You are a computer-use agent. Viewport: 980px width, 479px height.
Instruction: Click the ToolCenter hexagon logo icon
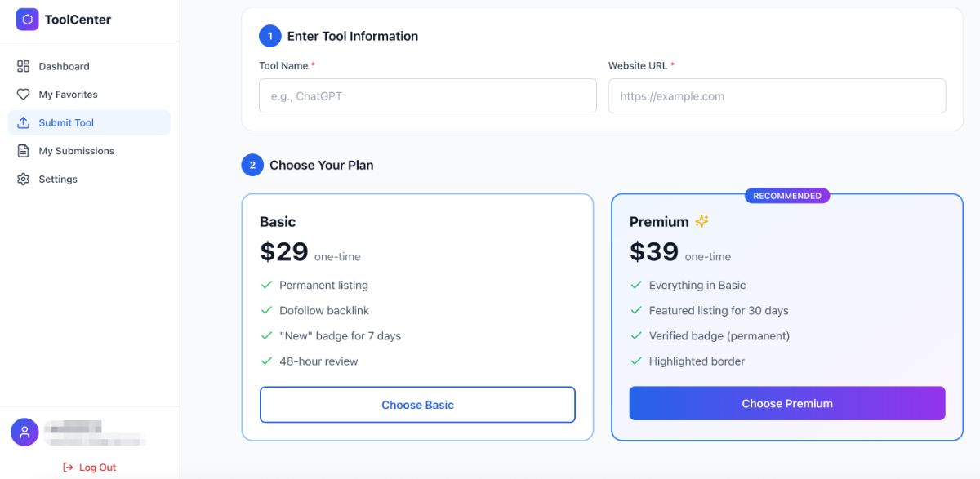27,20
